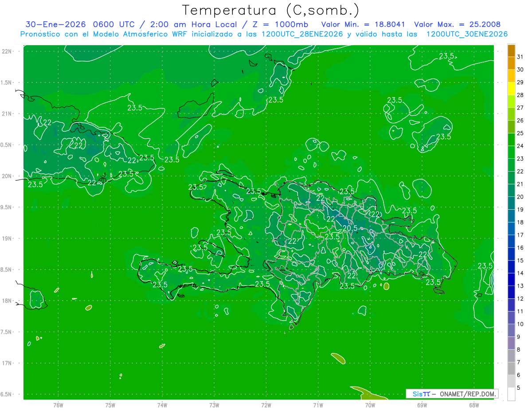Click 'Valor Max. = 25.2008' in header
The height and width of the screenshot is (411, 532).
pos(457,24)
